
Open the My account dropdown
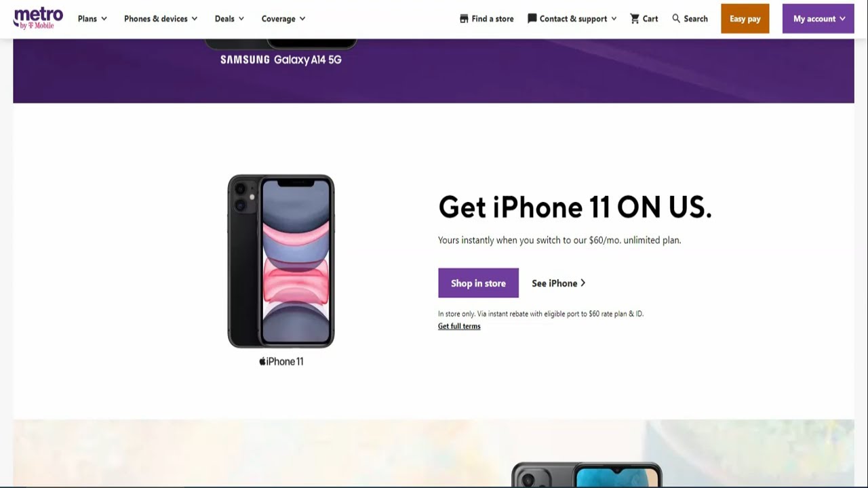coord(818,19)
